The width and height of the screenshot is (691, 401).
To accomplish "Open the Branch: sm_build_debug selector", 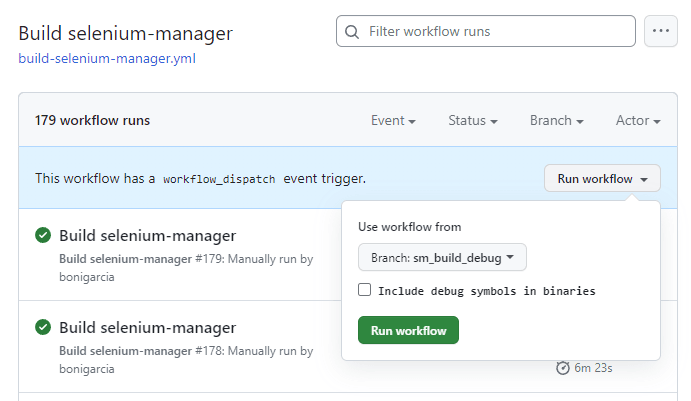I will point(442,258).
